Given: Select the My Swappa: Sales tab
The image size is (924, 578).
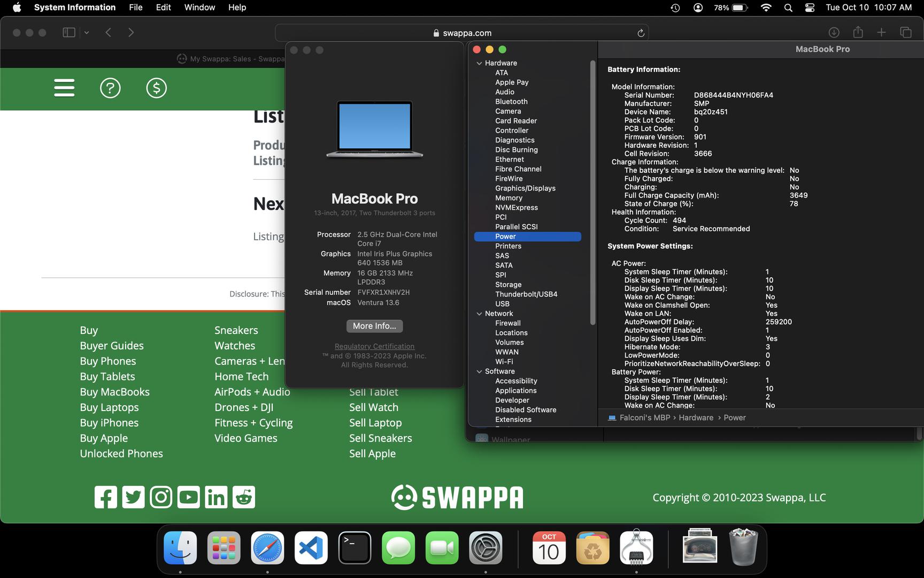Looking at the screenshot, I should 231,59.
